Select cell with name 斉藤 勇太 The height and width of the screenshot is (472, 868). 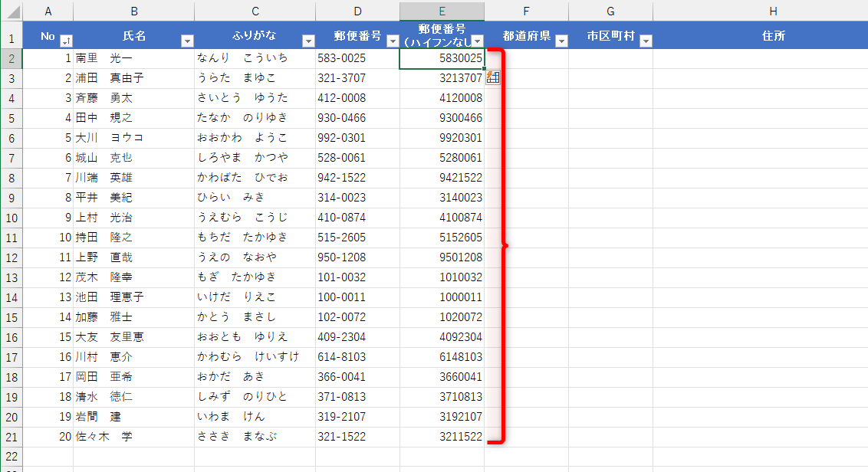tap(134, 98)
